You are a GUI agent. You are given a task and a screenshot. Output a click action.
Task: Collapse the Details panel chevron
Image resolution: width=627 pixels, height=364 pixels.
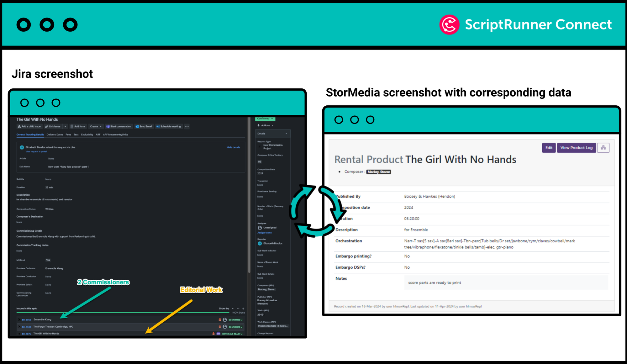pyautogui.click(x=286, y=134)
